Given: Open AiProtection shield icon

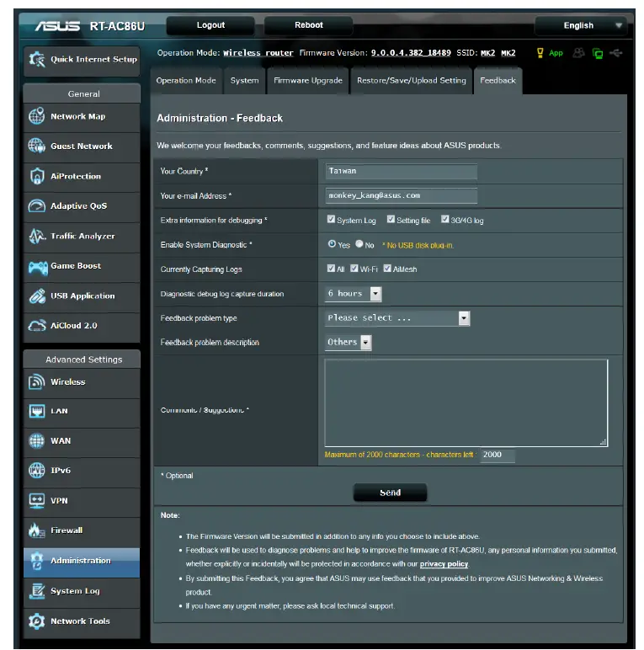Looking at the screenshot, I should tap(36, 176).
